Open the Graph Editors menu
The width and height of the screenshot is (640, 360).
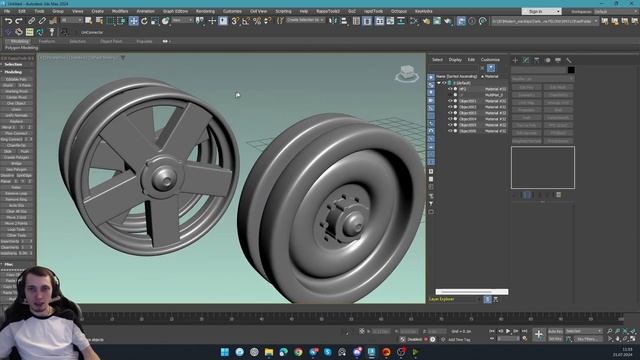click(x=175, y=11)
